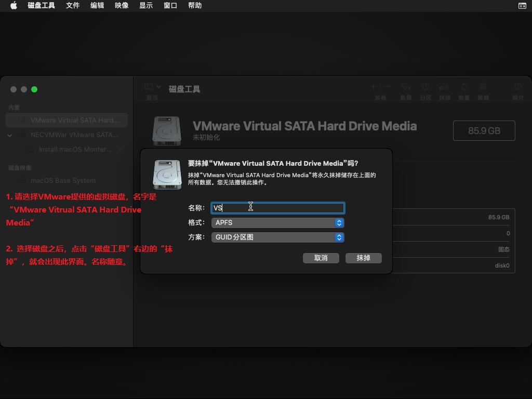Open the 方案 GUID分区图 scheme dropdown
The width and height of the screenshot is (532, 399).
(277, 237)
